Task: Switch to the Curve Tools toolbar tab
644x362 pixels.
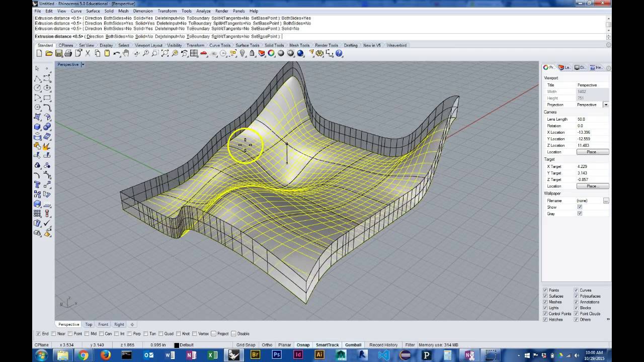Action: (220, 45)
